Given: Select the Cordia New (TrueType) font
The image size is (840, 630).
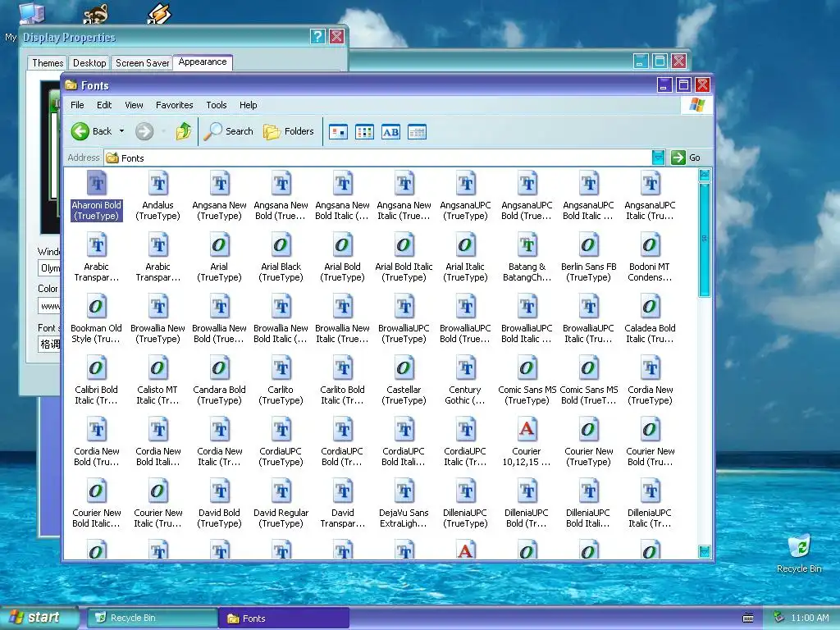Looking at the screenshot, I should click(650, 381).
